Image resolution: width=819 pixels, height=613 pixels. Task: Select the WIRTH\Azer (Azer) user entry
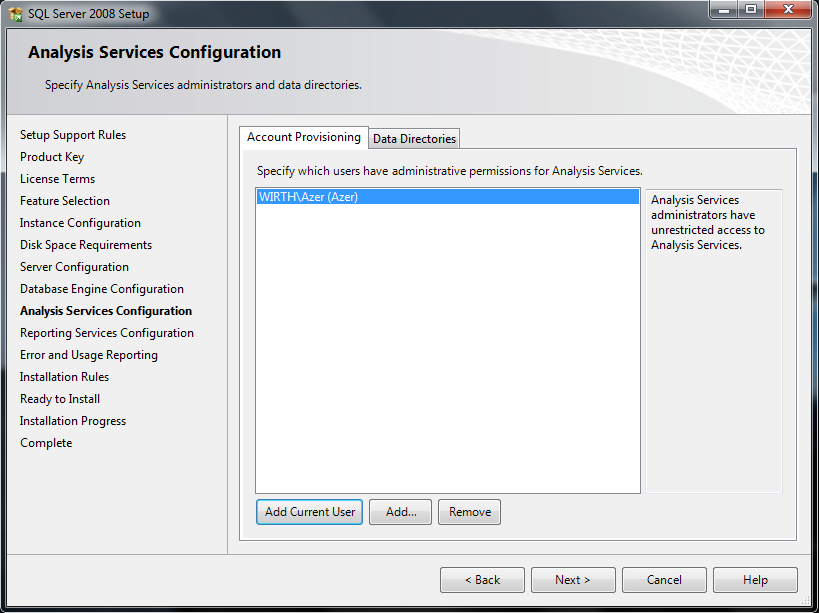[448, 197]
